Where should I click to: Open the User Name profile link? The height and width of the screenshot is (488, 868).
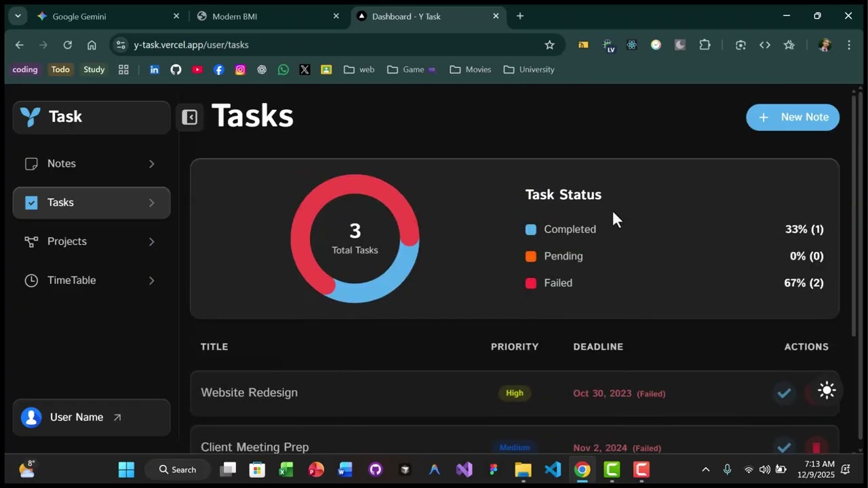point(92,418)
